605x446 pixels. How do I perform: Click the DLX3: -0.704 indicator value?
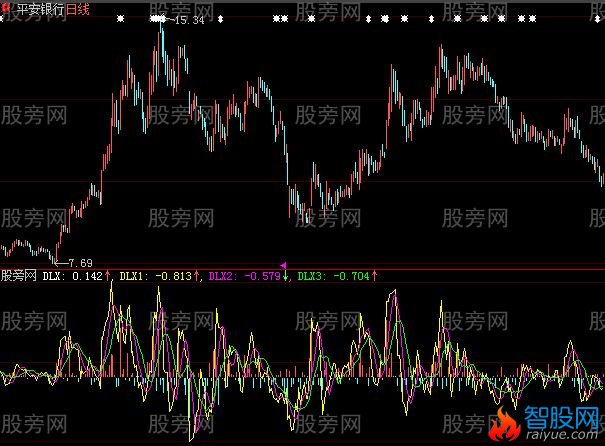[334, 276]
